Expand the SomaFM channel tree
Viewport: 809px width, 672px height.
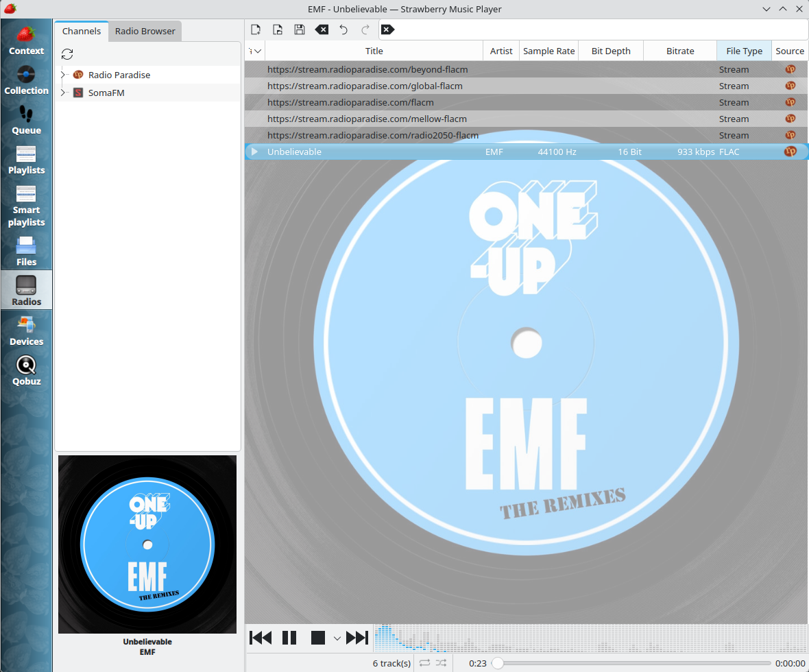(63, 93)
